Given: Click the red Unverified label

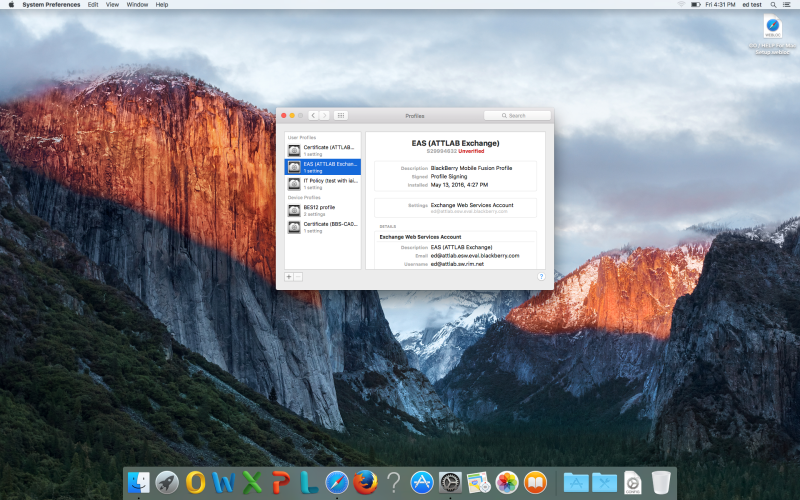Looking at the screenshot, I should click(471, 151).
